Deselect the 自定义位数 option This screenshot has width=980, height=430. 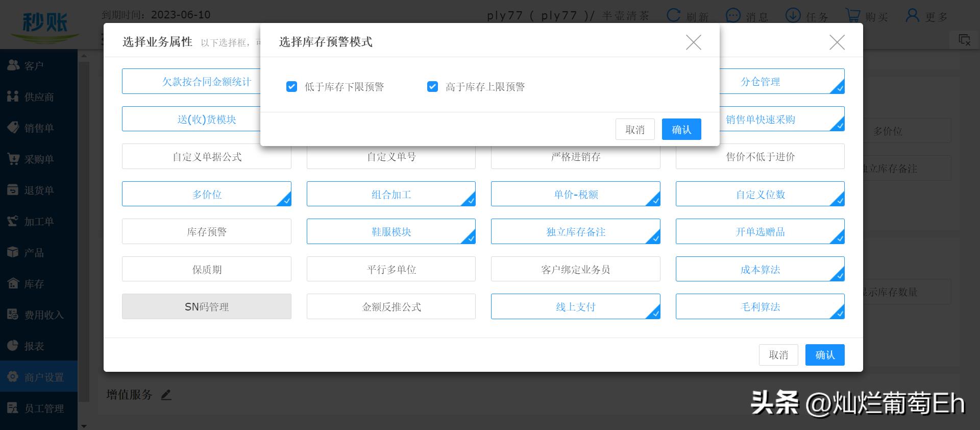760,194
